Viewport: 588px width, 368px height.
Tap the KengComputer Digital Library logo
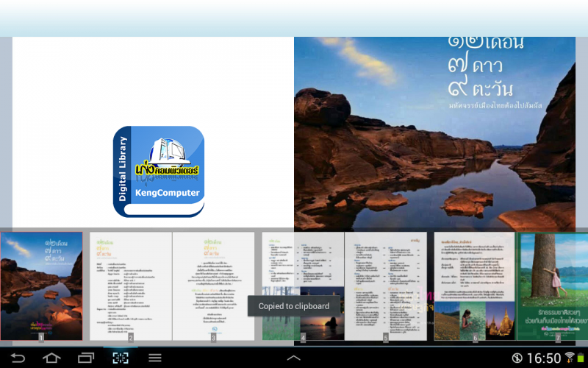pos(158,171)
